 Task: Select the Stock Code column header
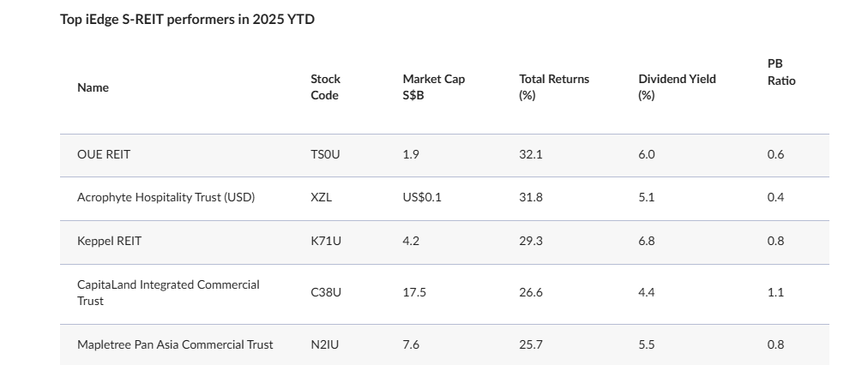coord(325,87)
